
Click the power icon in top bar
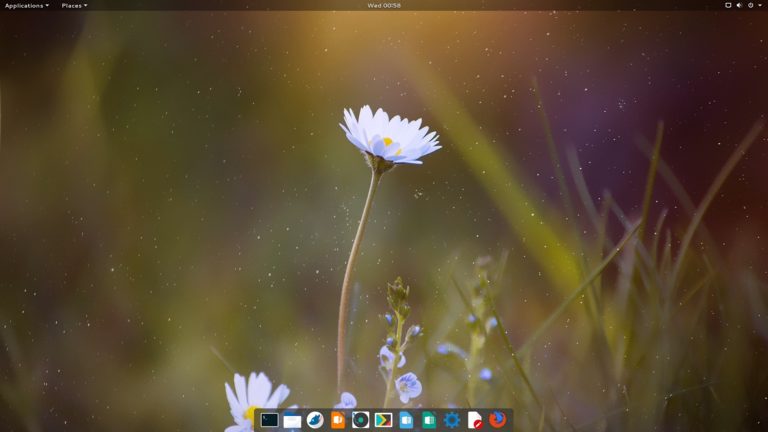[750, 5]
